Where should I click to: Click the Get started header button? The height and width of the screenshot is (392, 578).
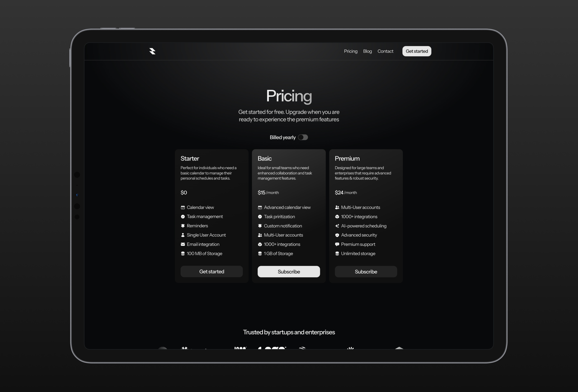coord(417,51)
